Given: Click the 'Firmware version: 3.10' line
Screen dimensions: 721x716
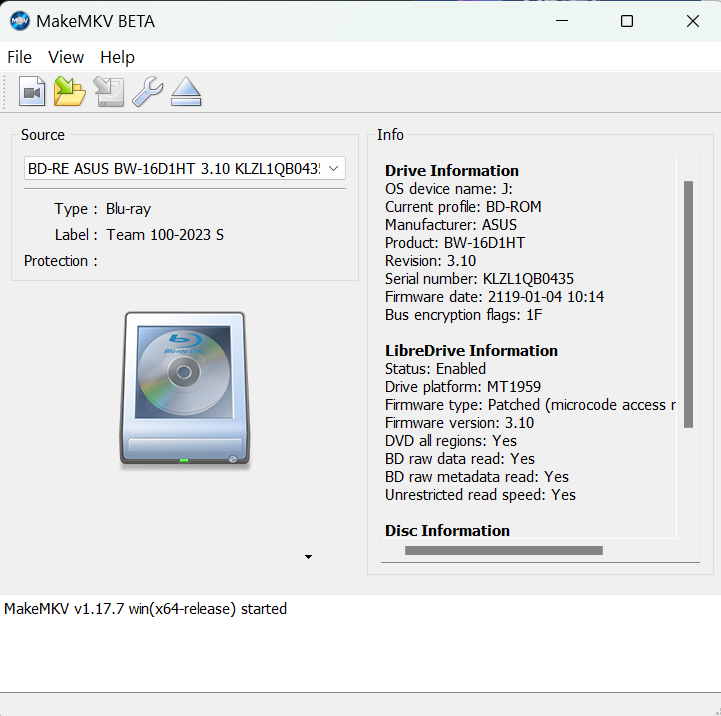Looking at the screenshot, I should [459, 423].
